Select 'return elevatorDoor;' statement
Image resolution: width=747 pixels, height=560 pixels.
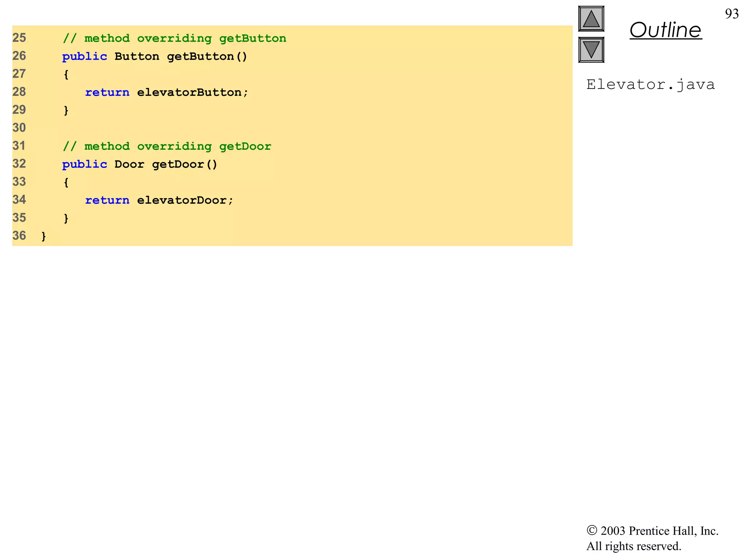159,200
